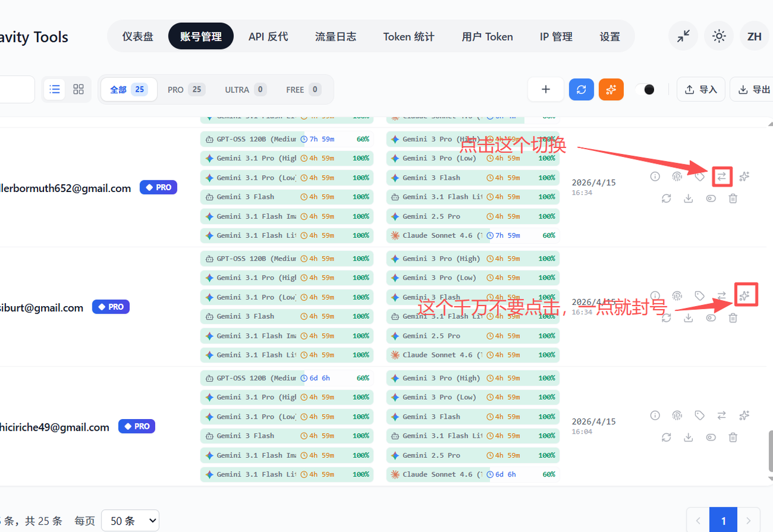Click email llerbormuth652@gmail.com
773x532 pixels.
tap(65, 188)
